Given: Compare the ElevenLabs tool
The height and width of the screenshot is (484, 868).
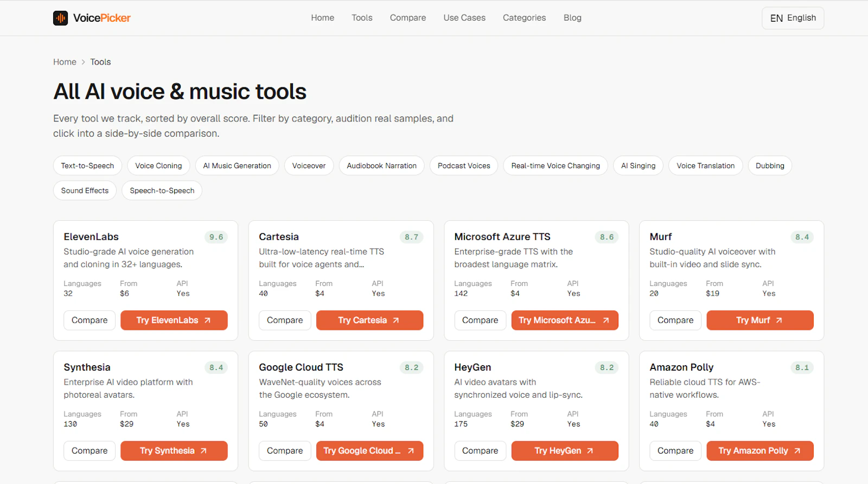Looking at the screenshot, I should pyautogui.click(x=90, y=320).
